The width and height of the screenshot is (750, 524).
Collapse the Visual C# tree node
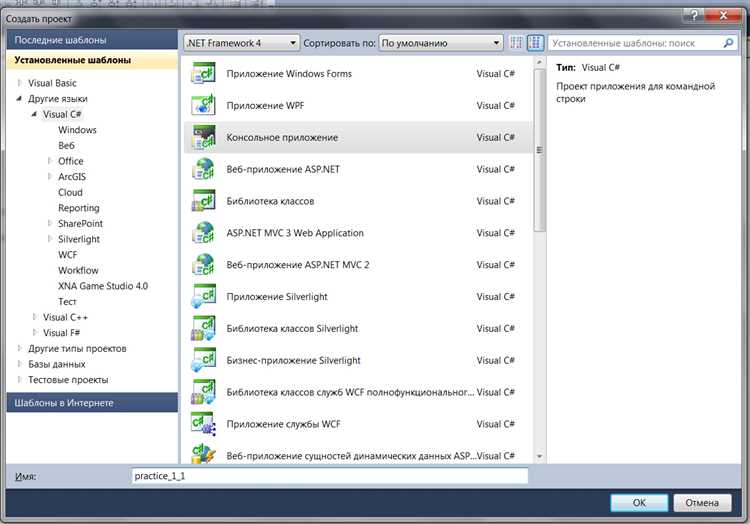pos(34,114)
